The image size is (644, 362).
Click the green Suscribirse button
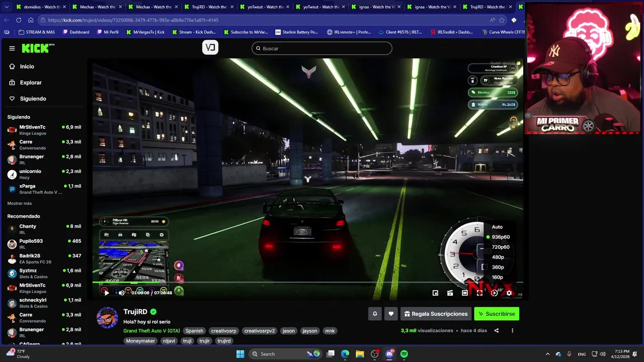(x=497, y=314)
